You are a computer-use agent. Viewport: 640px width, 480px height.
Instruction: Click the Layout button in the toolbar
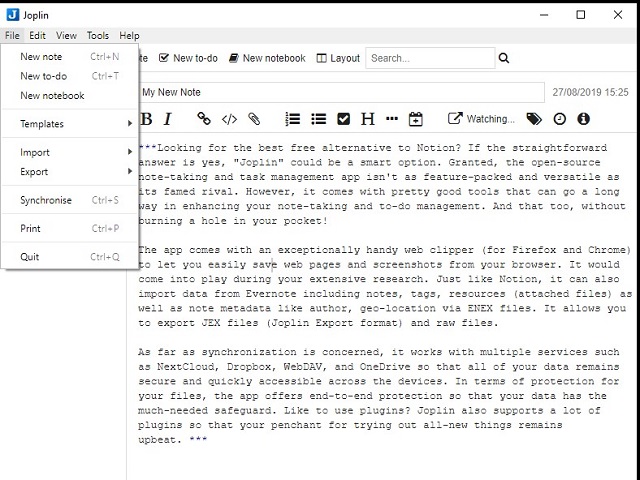tap(338, 58)
